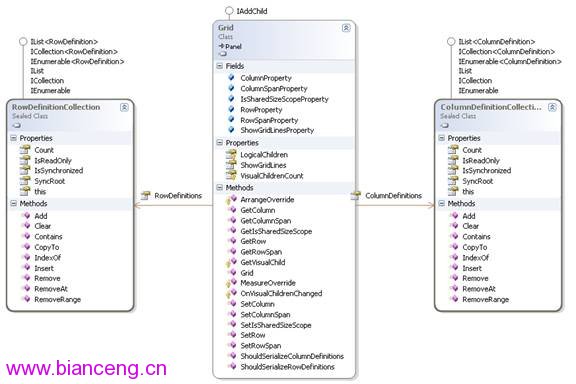Select the RowDefinitionCollection class title
This screenshot has width=576, height=384.
[56, 107]
